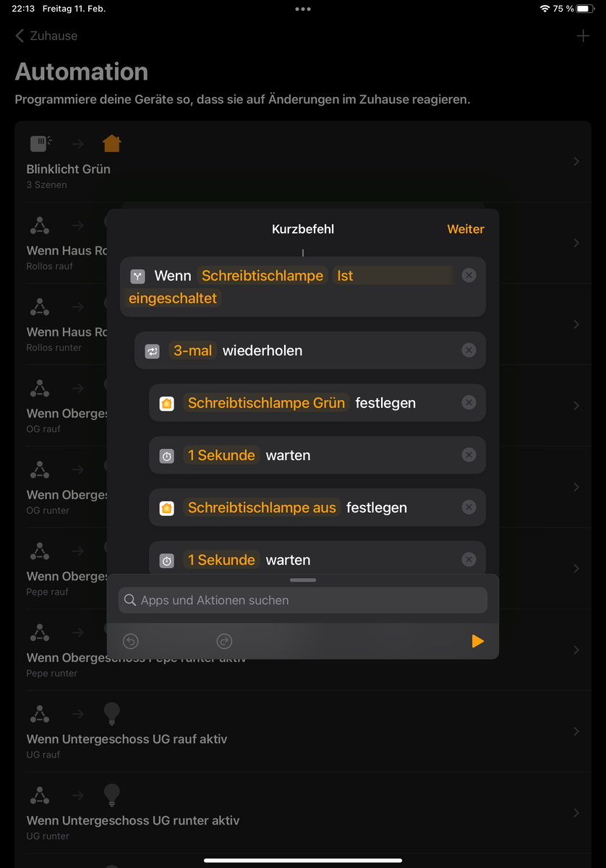Search in Apps und Aktionen suchen field

tap(303, 600)
